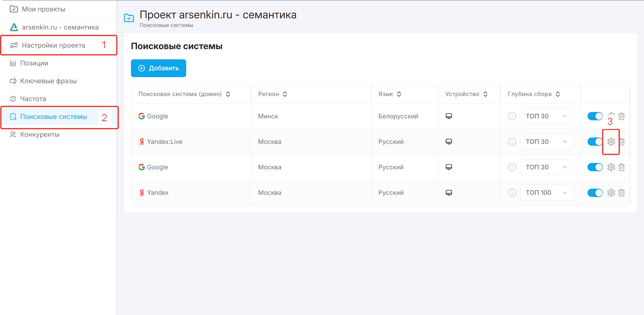Open the TOP 100 depth dropdown
Image resolution: width=644 pixels, height=315 pixels.
(x=547, y=193)
